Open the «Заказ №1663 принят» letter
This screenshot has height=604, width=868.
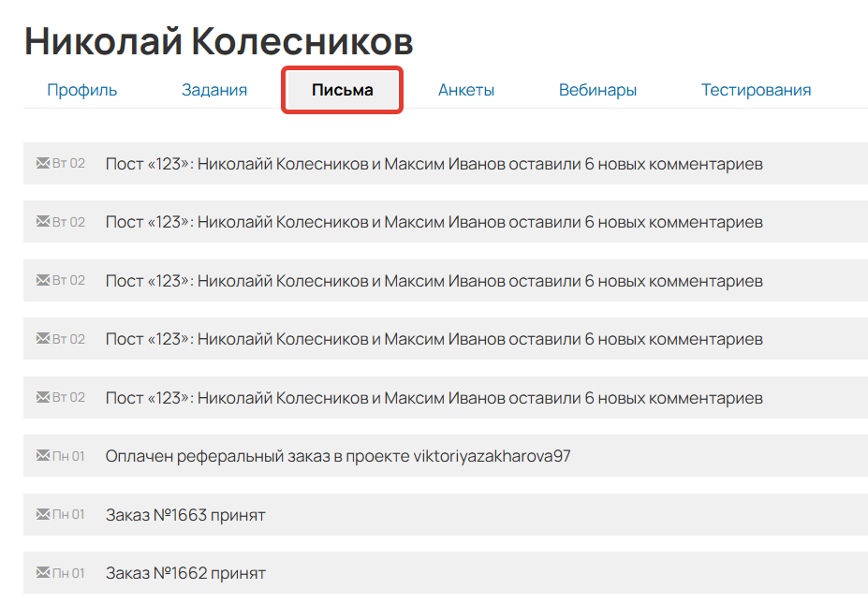click(184, 514)
